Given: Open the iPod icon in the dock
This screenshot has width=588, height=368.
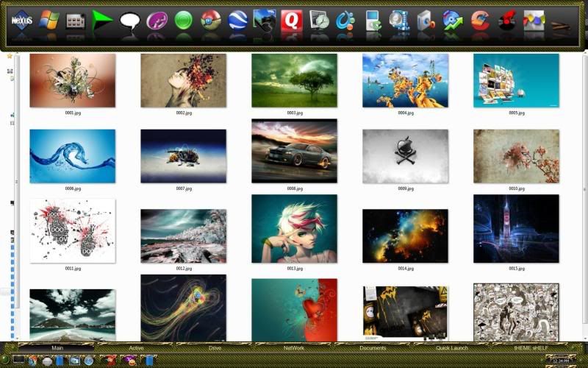Looking at the screenshot, I should click(373, 21).
